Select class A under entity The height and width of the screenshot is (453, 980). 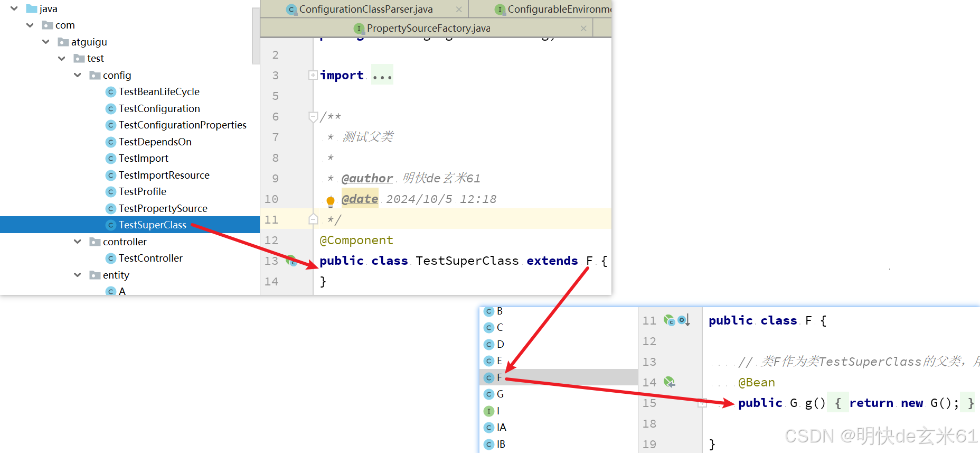[x=122, y=291]
